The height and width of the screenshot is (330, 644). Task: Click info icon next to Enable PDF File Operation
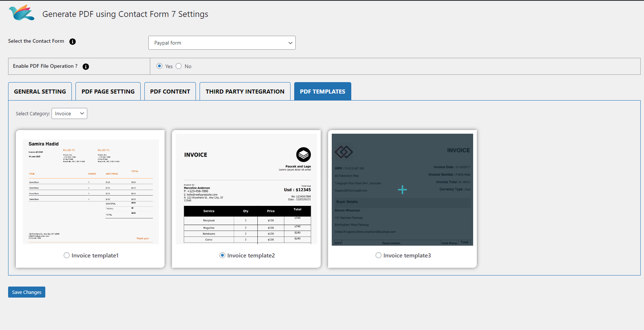pos(86,67)
